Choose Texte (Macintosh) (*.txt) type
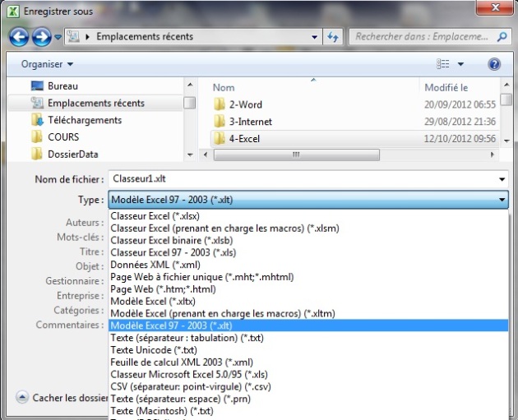Image resolution: width=518 pixels, height=420 pixels. (308, 411)
